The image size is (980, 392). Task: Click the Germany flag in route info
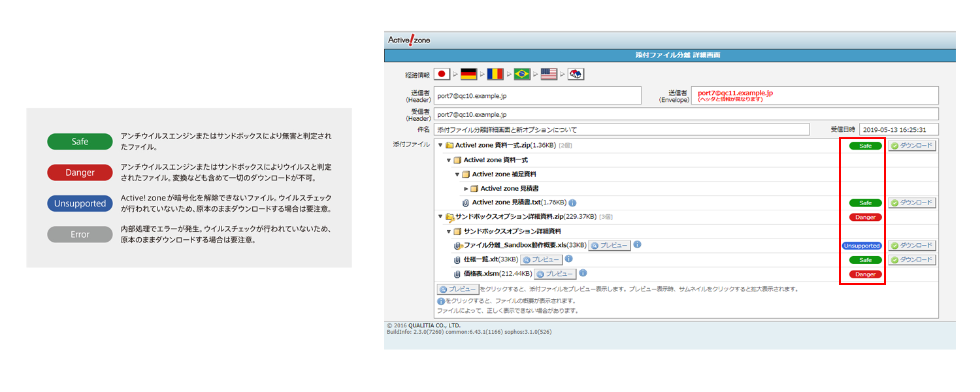pyautogui.click(x=468, y=74)
